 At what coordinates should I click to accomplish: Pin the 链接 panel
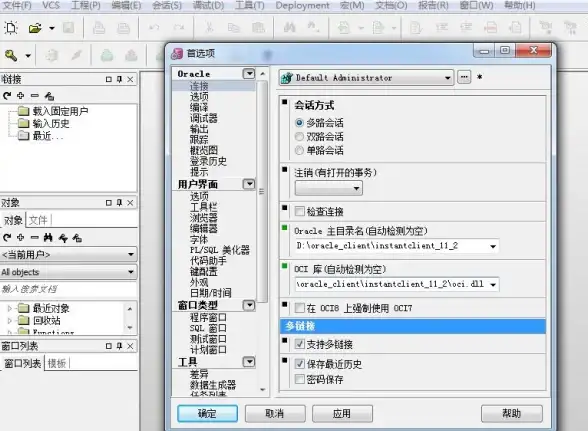pyautogui.click(x=119, y=79)
